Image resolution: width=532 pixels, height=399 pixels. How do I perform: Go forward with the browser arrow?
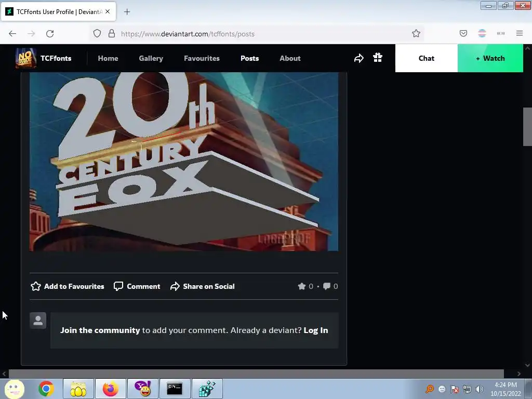point(31,34)
